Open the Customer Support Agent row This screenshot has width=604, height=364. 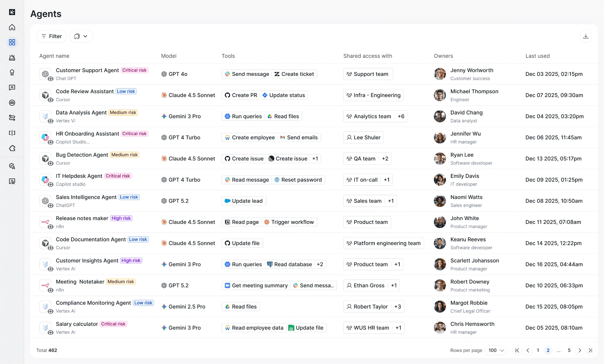[87, 70]
